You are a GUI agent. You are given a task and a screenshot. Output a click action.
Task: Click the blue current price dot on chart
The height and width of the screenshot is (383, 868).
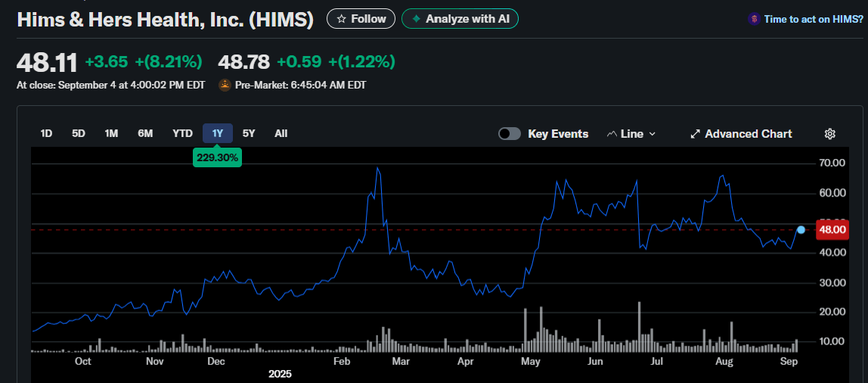(801, 229)
